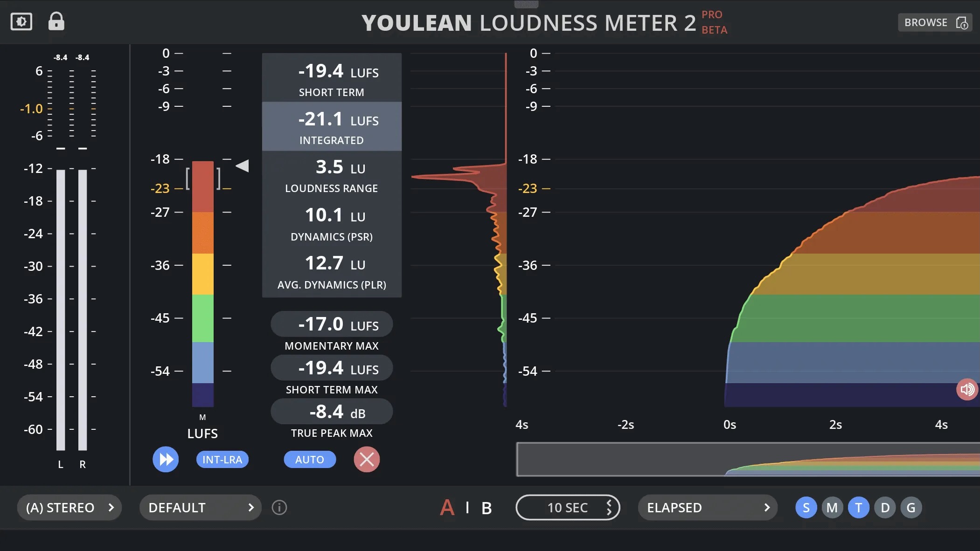Click the loudness range bracket on meter

click(x=203, y=179)
